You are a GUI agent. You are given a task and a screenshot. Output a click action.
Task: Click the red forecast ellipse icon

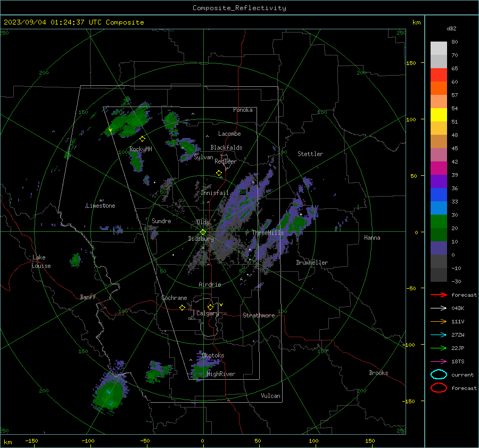coord(439,388)
